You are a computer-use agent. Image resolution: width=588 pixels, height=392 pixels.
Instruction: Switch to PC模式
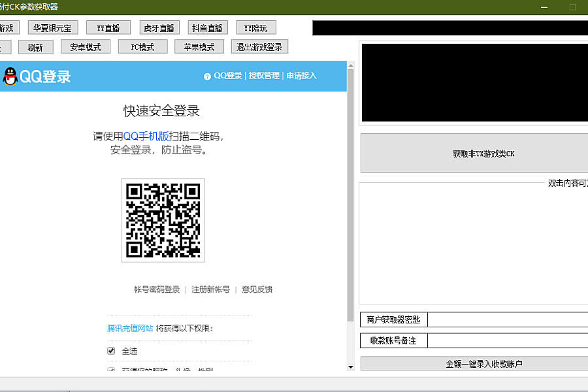point(142,47)
